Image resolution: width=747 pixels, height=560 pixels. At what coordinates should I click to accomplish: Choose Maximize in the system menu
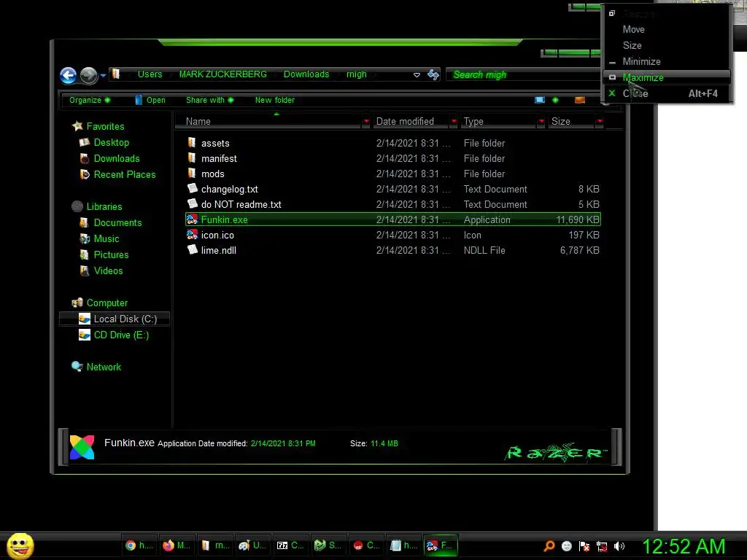667,77
